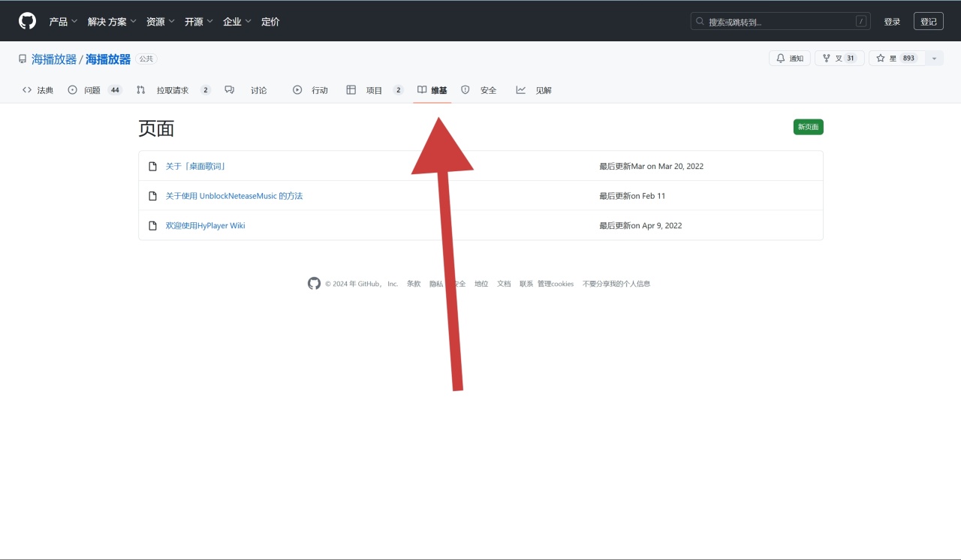
Task: Click the 登记 sign-up button
Action: (929, 22)
